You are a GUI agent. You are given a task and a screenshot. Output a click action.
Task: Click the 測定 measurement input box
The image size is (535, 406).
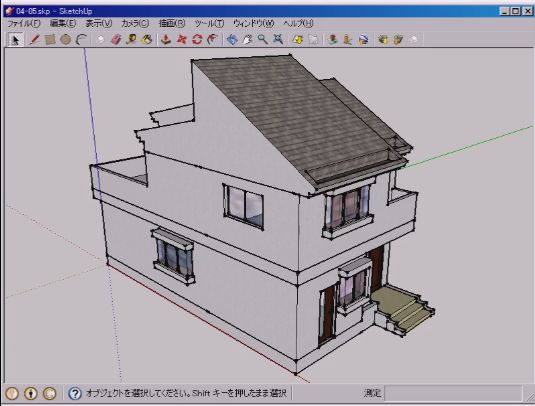click(453, 393)
